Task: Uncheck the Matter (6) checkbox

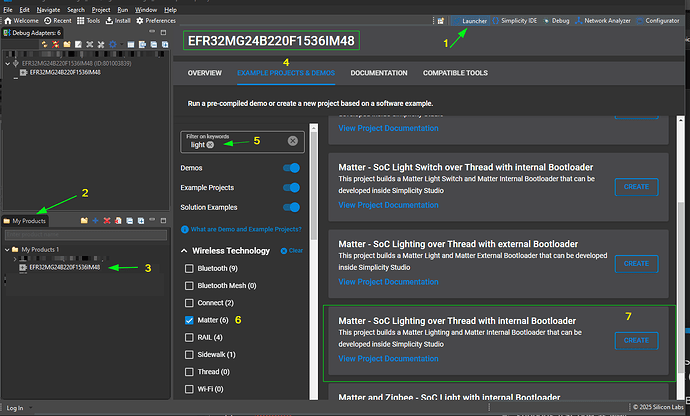Action: coord(189,320)
